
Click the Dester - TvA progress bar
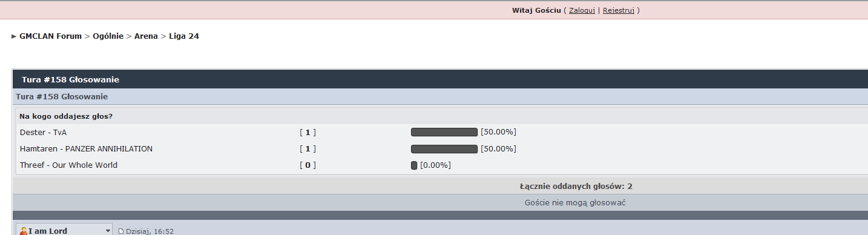(x=444, y=132)
